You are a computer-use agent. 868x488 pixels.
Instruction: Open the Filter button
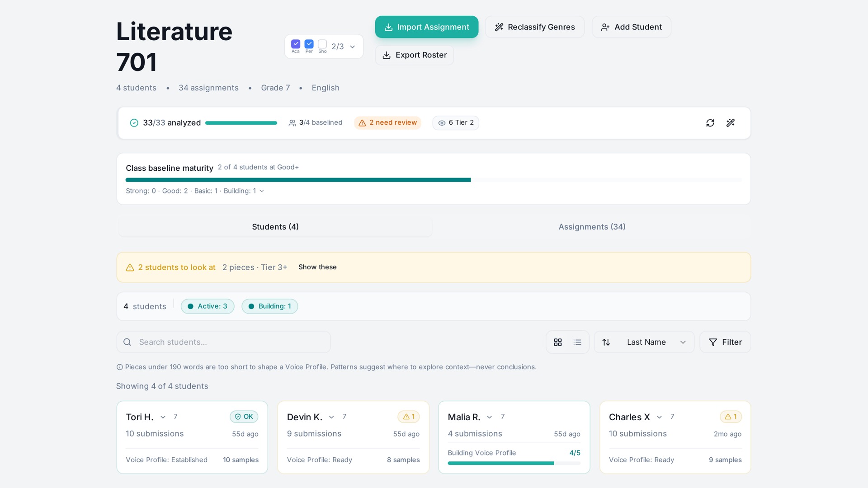click(725, 343)
